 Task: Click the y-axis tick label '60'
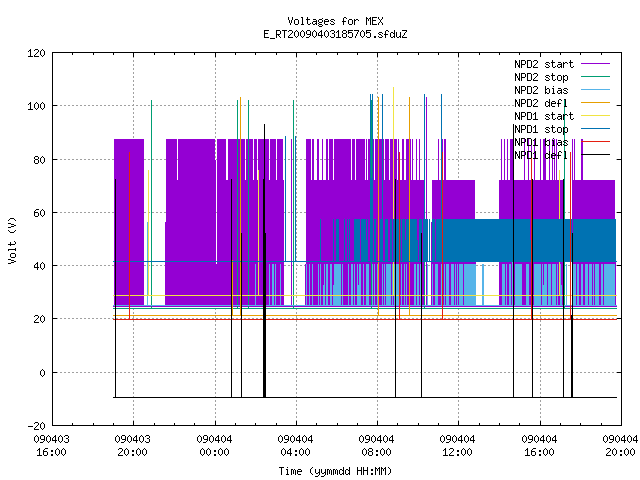coord(39,213)
